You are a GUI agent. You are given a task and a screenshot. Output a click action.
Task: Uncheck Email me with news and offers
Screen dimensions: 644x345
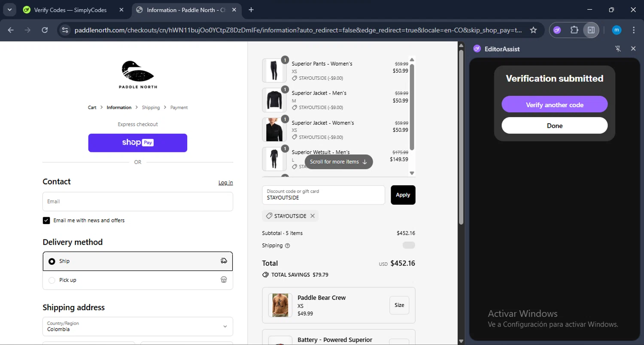click(46, 220)
